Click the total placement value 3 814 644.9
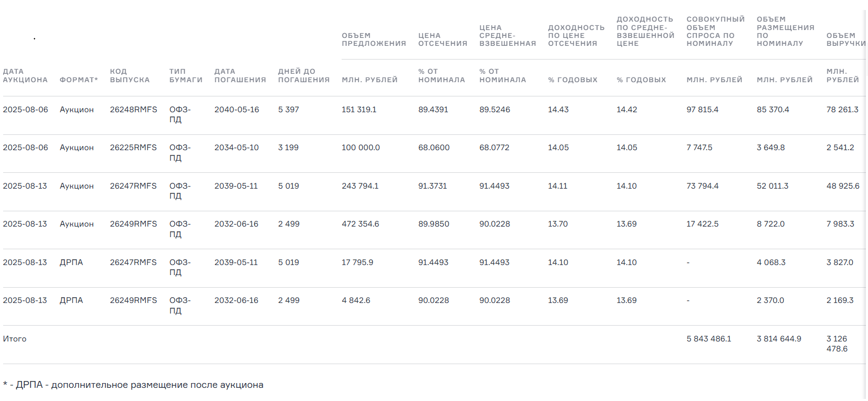 point(779,339)
